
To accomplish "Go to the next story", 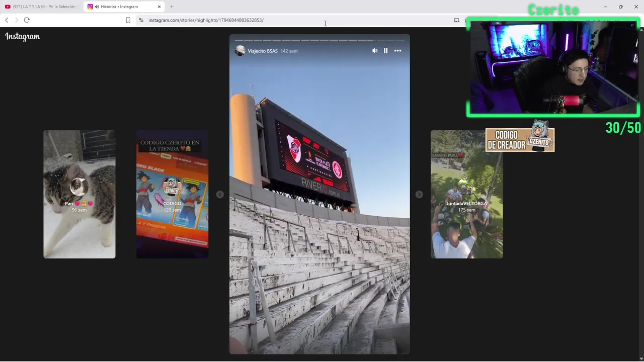I will (x=419, y=195).
